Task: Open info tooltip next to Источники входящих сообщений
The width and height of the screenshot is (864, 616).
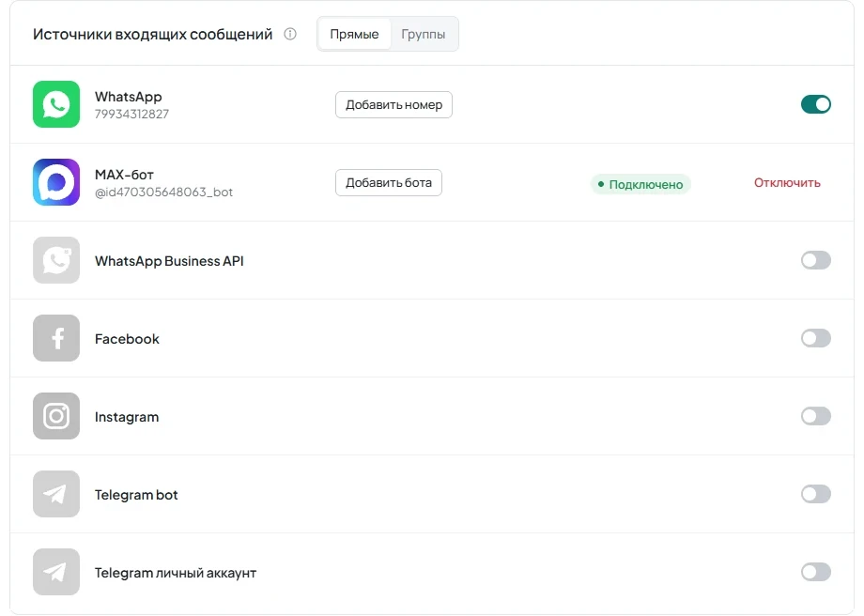Action: point(290,34)
